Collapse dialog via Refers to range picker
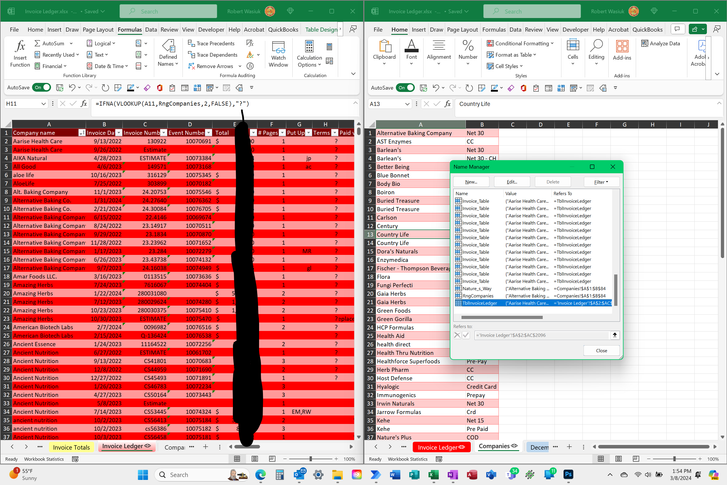727x485 pixels. (615, 335)
